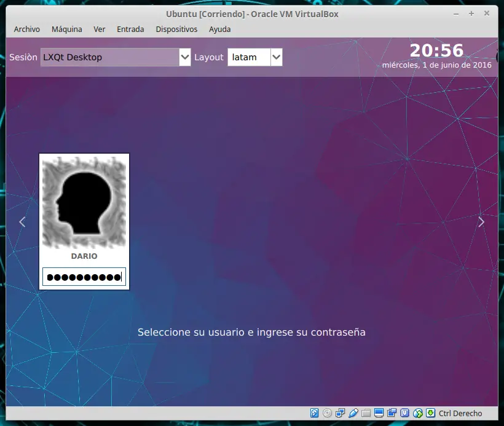
Task: Click the display settings status icon
Action: (379, 413)
